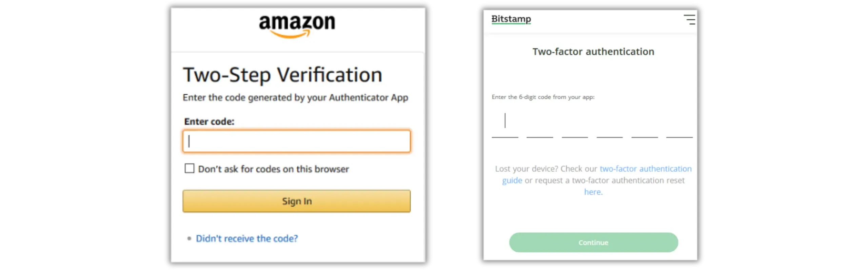Screen dimensions: 868x270
Task: Click the "Enter code:" field label
Action: tap(209, 121)
